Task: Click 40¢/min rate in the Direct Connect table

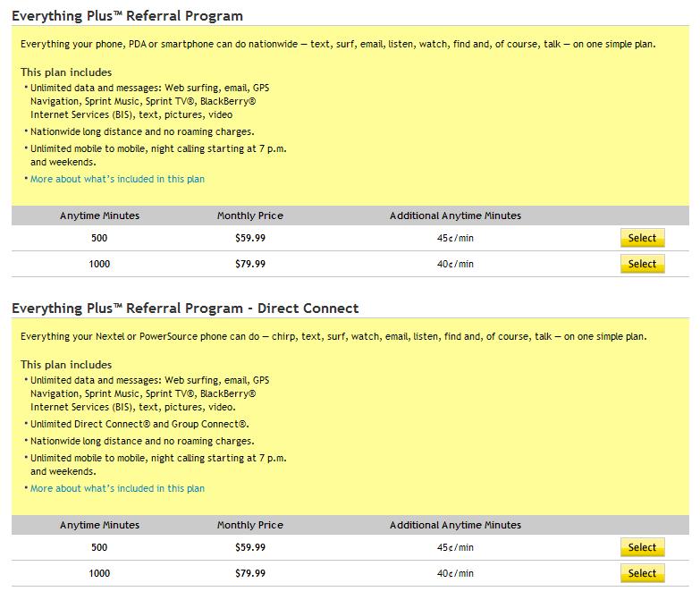Action: 455,573
